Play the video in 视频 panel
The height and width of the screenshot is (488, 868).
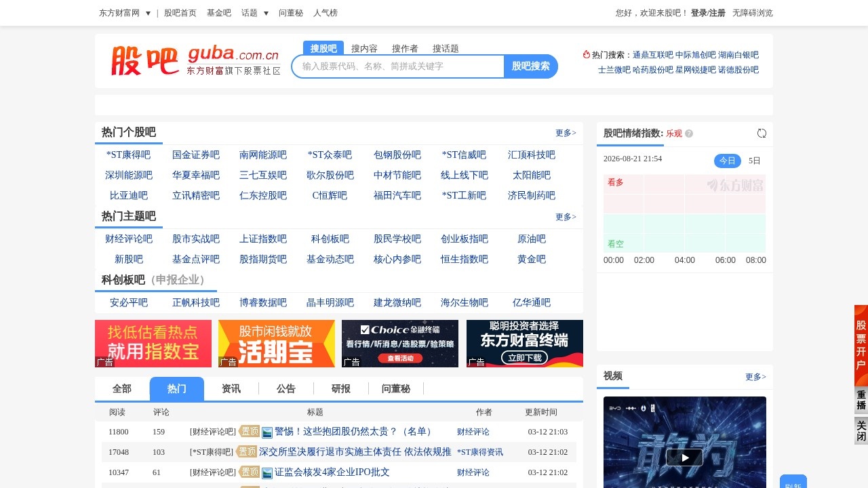[x=684, y=457]
